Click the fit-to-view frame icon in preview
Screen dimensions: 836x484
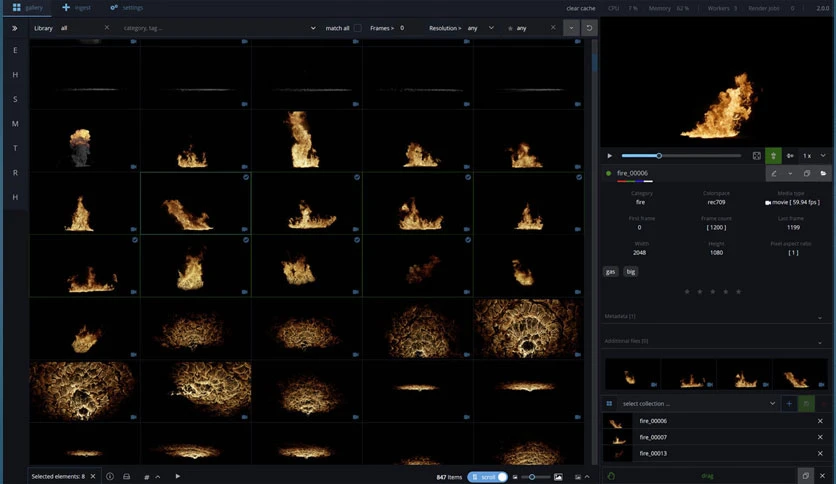coord(757,156)
